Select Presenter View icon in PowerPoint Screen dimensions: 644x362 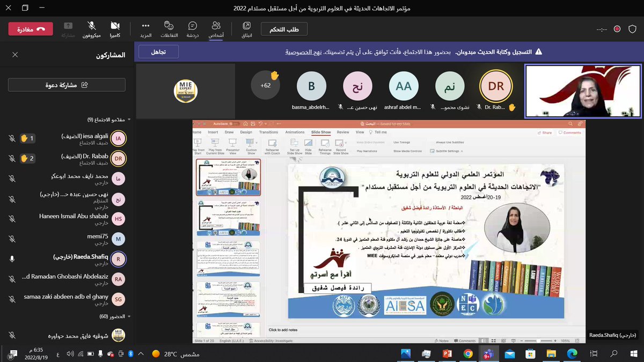[x=233, y=146]
